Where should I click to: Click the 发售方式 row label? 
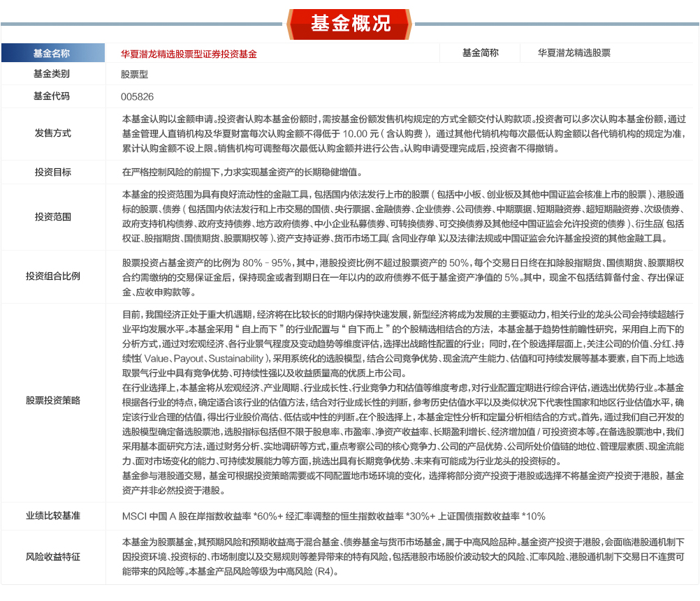(52, 133)
